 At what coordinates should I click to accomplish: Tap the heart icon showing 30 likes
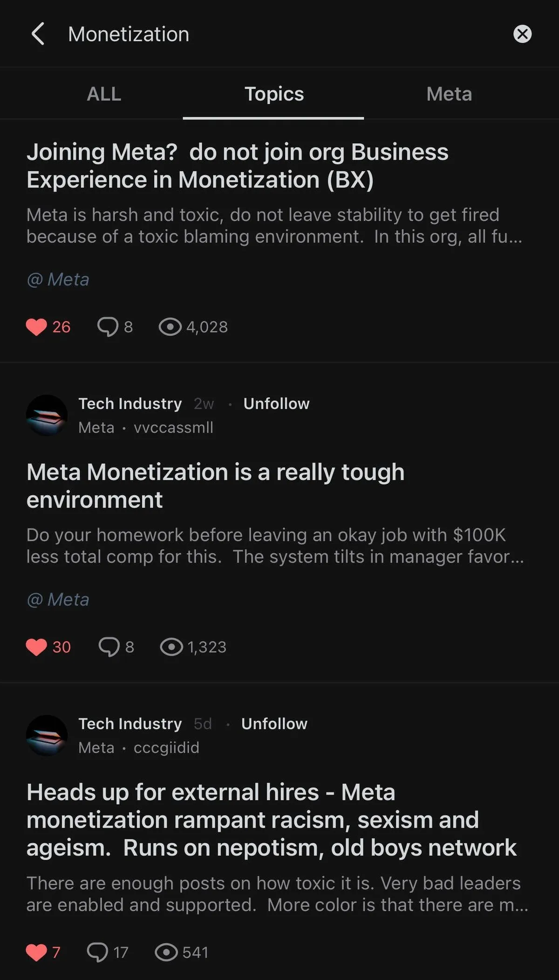[36, 647]
